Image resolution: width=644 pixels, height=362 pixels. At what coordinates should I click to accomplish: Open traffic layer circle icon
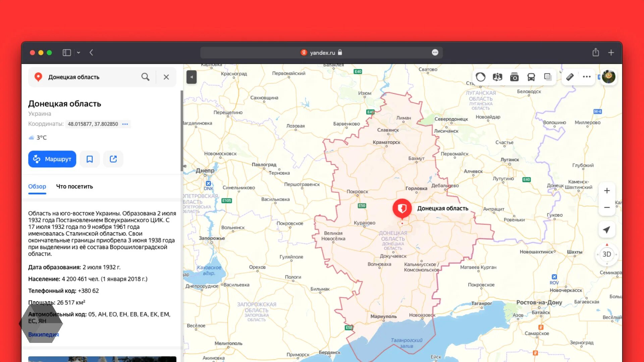coord(480,77)
